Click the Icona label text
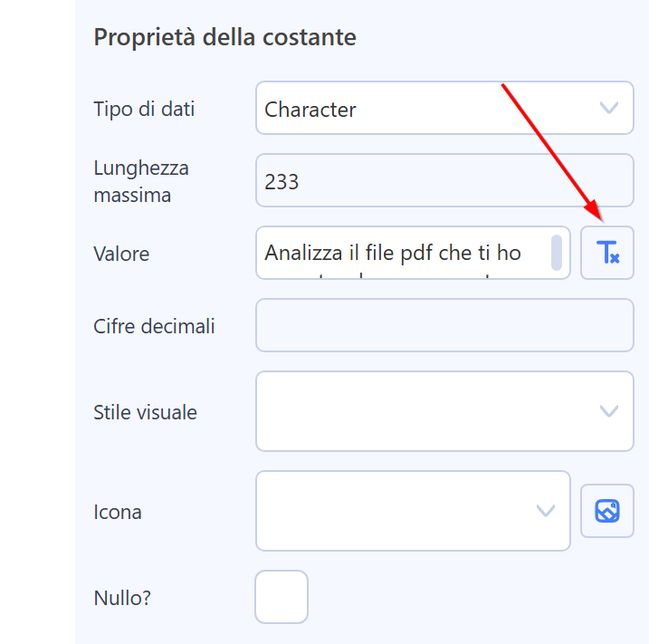Image resolution: width=649 pixels, height=644 pixels. (118, 512)
